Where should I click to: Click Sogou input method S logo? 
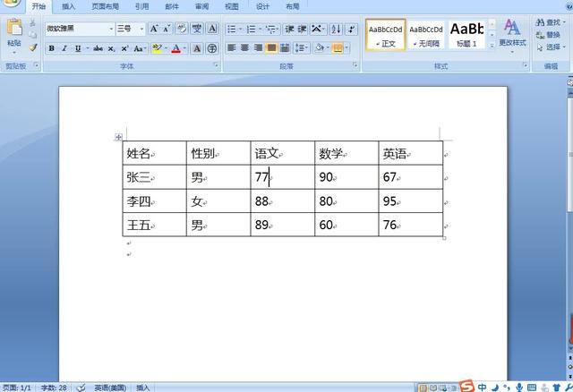pos(466,386)
